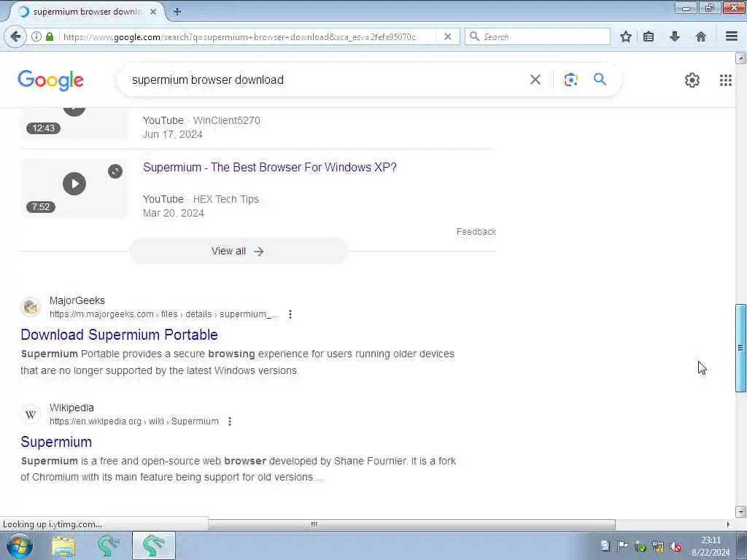Click the browser toolbar Search box
Viewport: 747px width, 560px height.
pos(538,36)
